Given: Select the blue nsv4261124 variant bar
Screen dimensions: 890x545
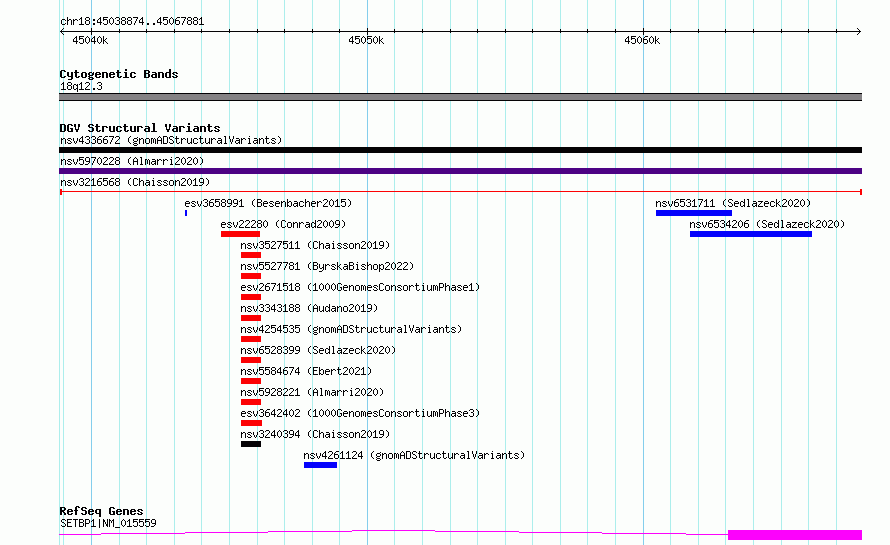Looking at the screenshot, I should (320, 465).
